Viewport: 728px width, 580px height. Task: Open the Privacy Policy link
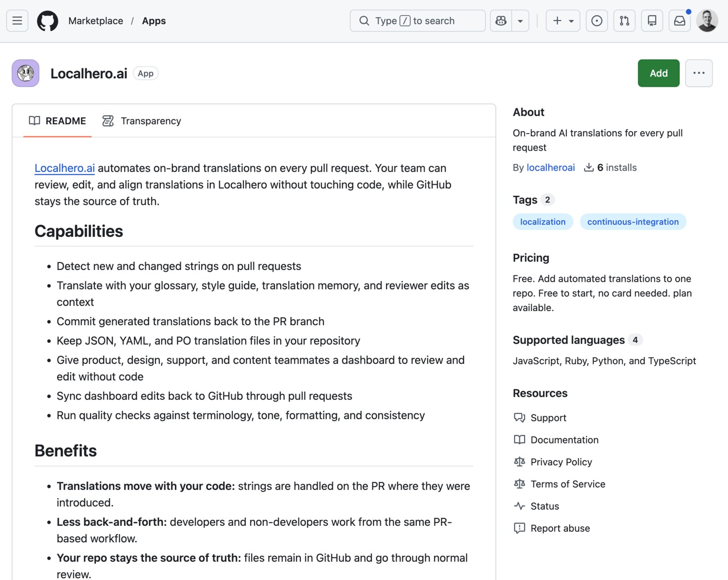561,462
